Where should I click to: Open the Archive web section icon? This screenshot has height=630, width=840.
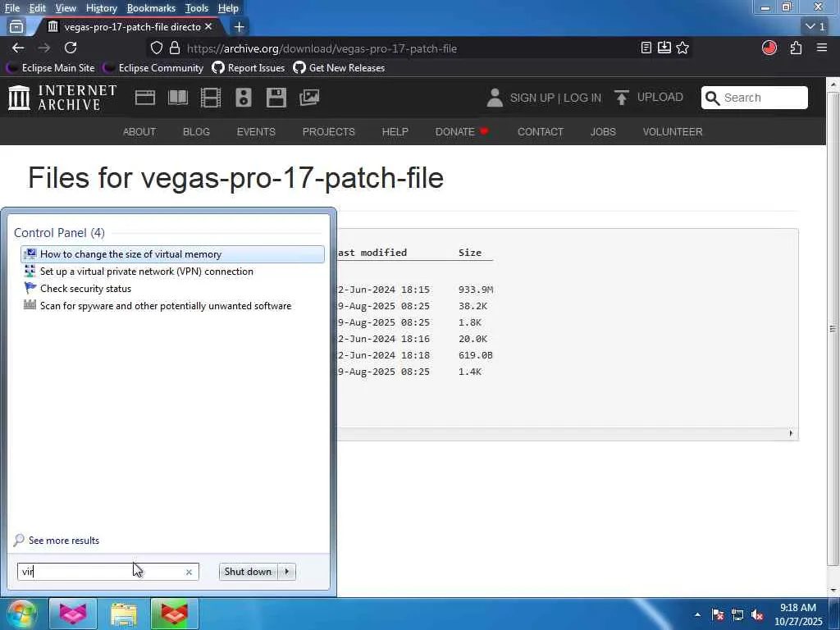coord(145,98)
